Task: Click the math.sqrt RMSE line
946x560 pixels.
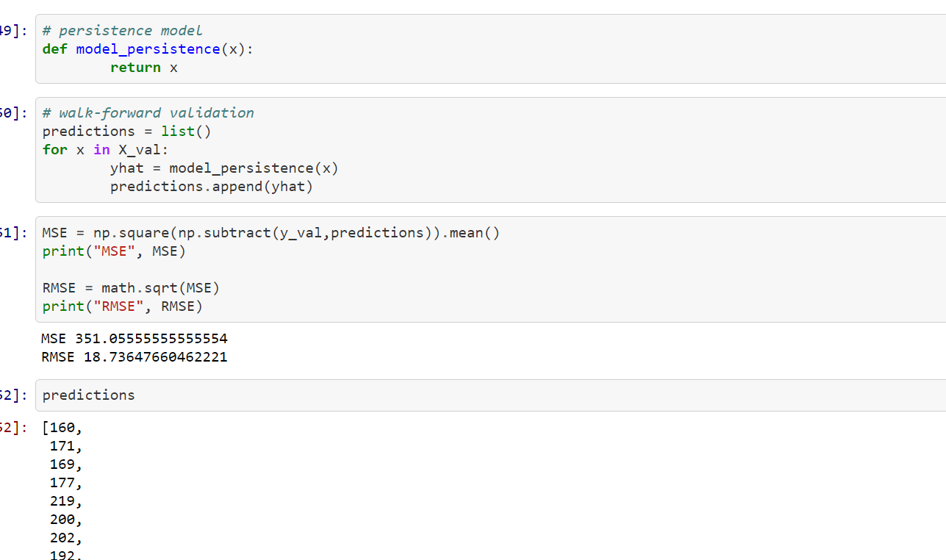Action: click(131, 287)
